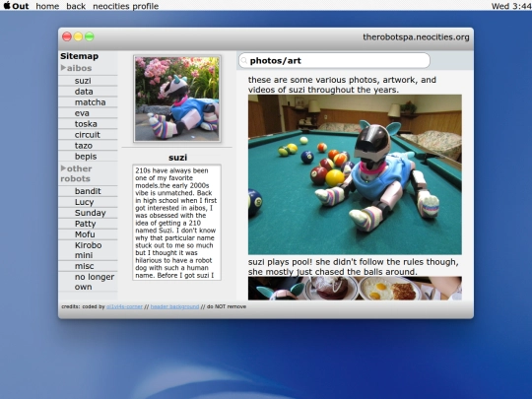This screenshot has height=399, width=532.
Task: Click the 'suzi plays pool!' caption
Action: click(x=354, y=267)
